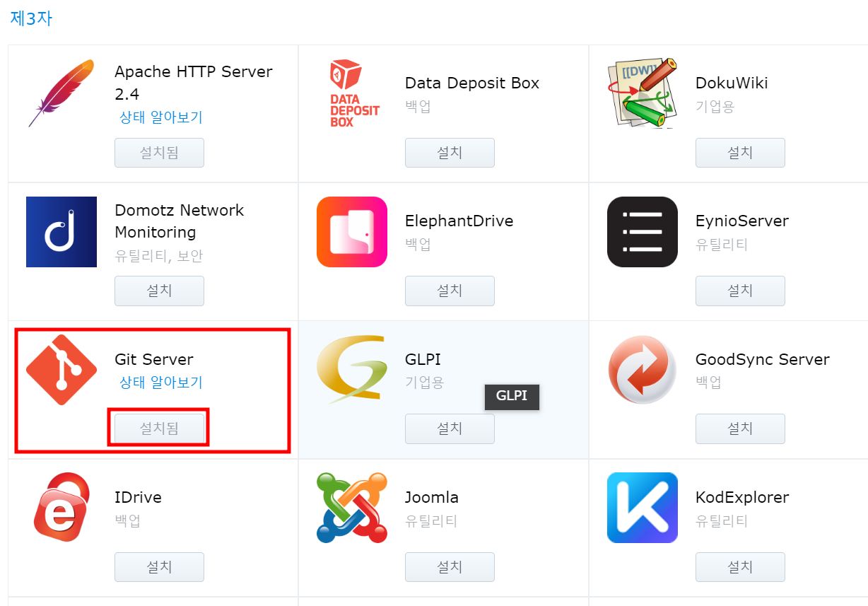Screen dimensions: 868x606
Task: Click the 기업용 category under DokuWiki
Action: (x=715, y=107)
